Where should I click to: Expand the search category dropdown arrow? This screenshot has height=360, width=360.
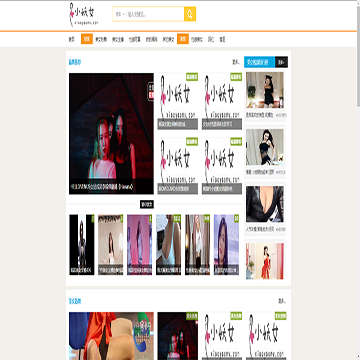pos(123,14)
